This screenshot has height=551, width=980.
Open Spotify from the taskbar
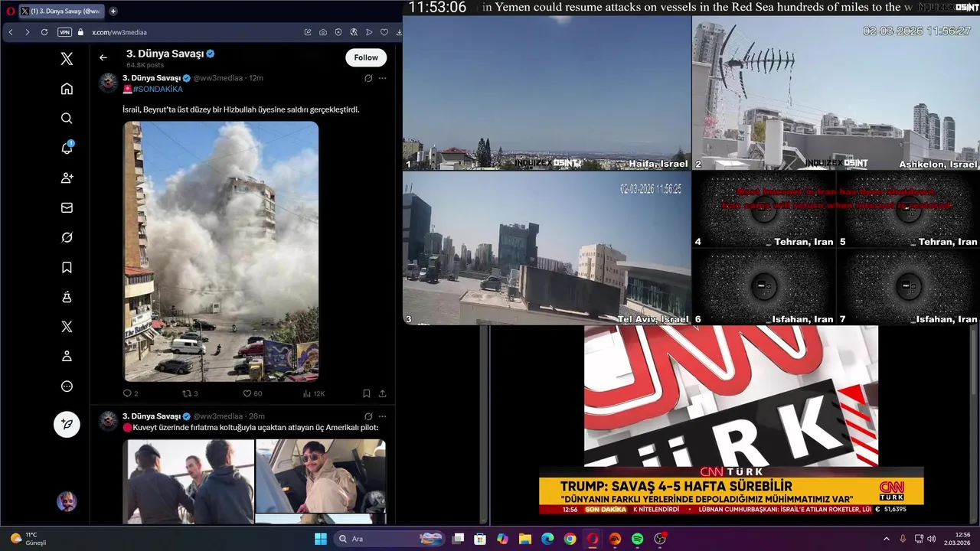[638, 539]
